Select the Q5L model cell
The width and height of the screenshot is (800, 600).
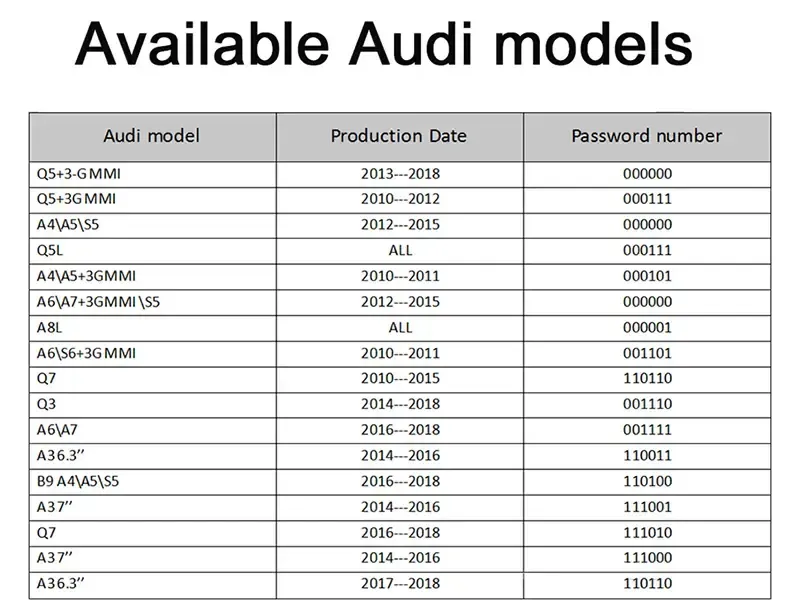pos(153,251)
